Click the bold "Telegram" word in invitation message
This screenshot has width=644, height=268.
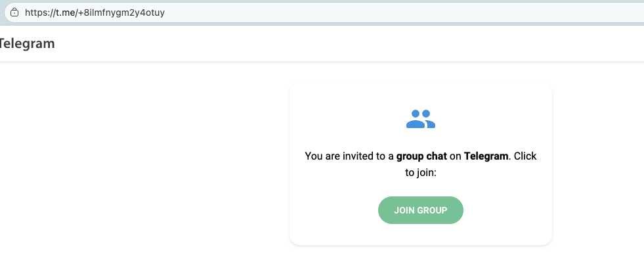(x=486, y=156)
